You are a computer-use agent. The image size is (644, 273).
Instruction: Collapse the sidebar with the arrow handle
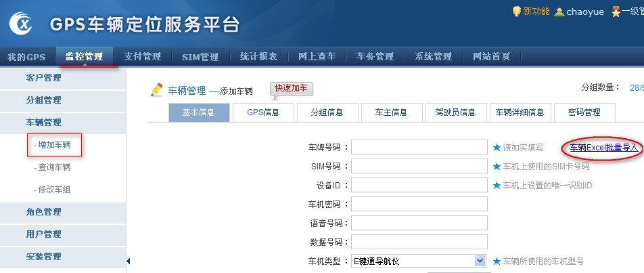(129, 261)
